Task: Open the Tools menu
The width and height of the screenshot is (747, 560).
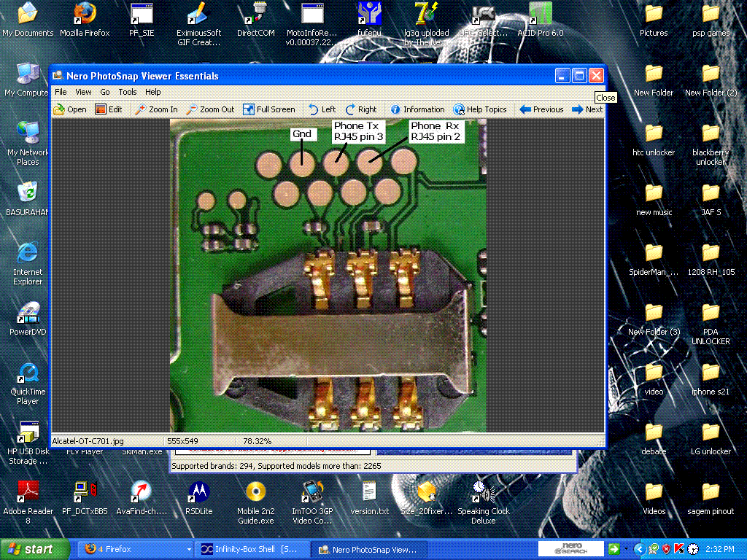Action: click(128, 92)
